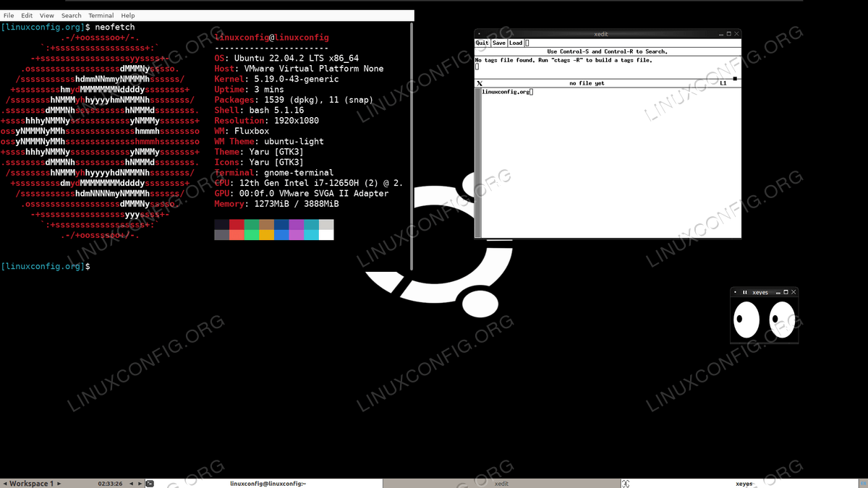The image size is (868, 488).
Task: Click the empty shell prompt below the neofetch output
Action: click(46, 267)
